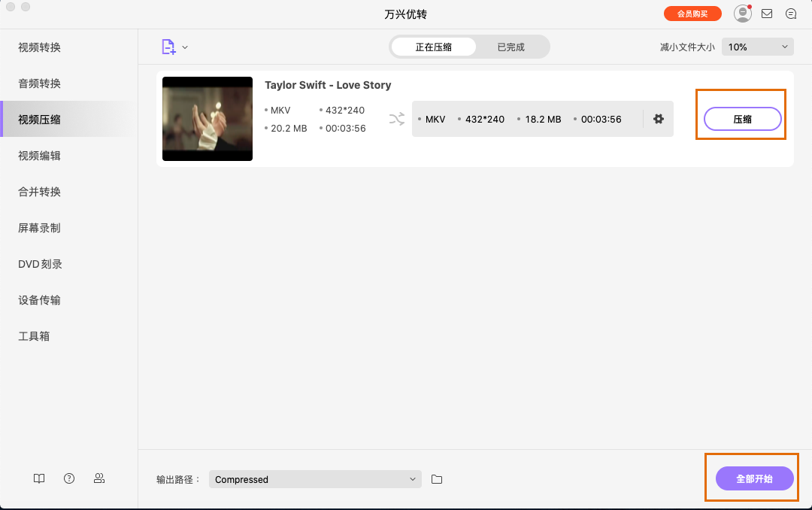Click the 压缩 button for Love Story

click(x=741, y=119)
